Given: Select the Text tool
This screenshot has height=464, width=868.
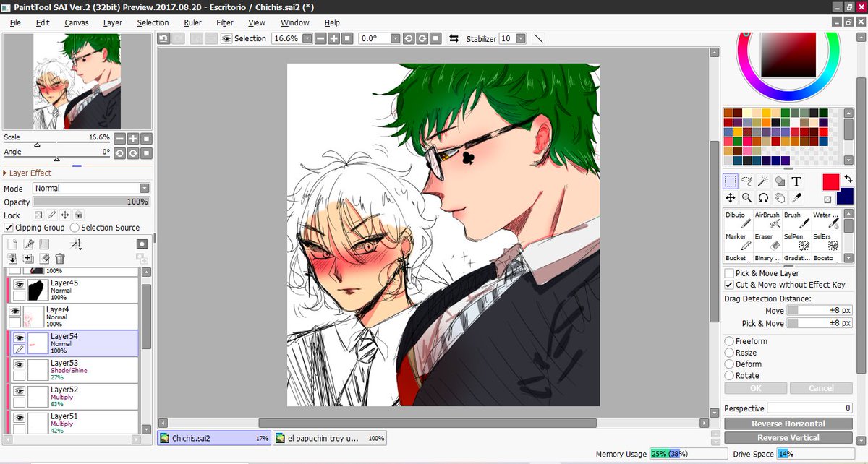Looking at the screenshot, I should click(796, 181).
